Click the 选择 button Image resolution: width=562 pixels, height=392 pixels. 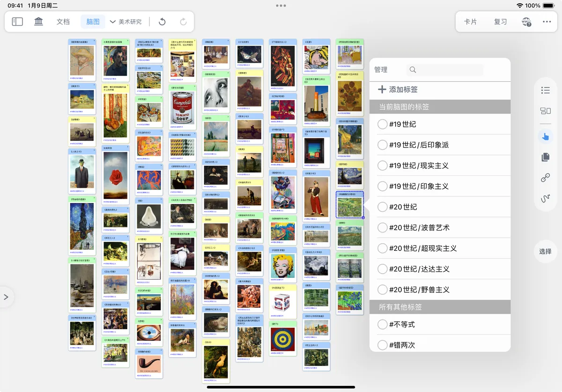click(545, 252)
